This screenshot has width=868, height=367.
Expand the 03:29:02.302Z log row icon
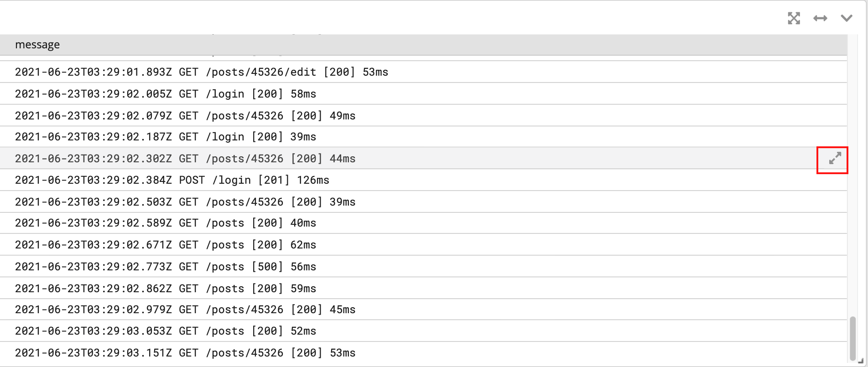tap(835, 159)
